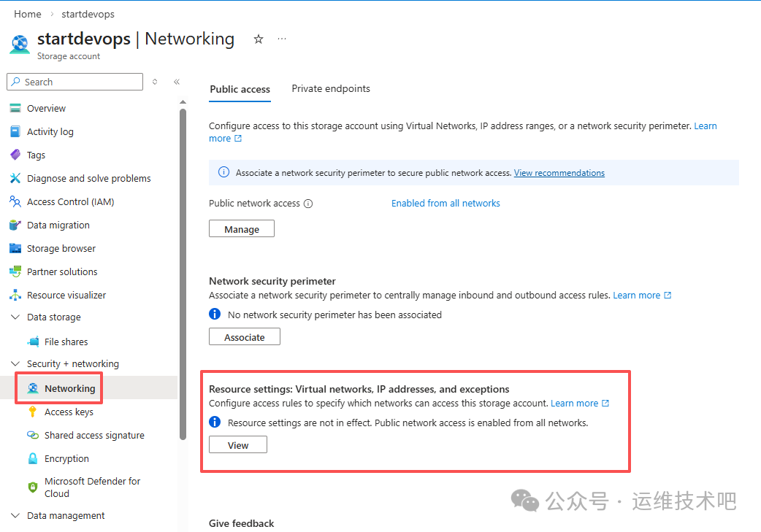
Task: Open Diagnose and solve problems
Action: point(88,179)
